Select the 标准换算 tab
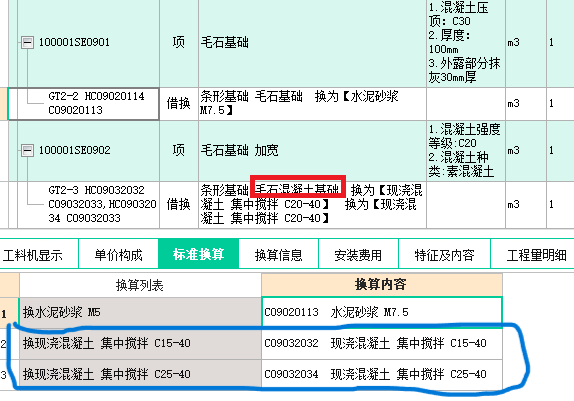 pos(198,254)
